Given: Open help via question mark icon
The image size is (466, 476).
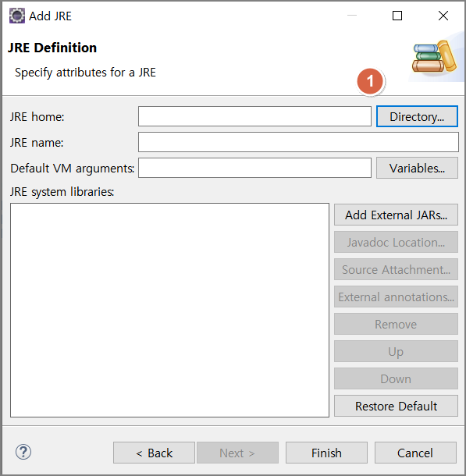Looking at the screenshot, I should click(x=23, y=452).
